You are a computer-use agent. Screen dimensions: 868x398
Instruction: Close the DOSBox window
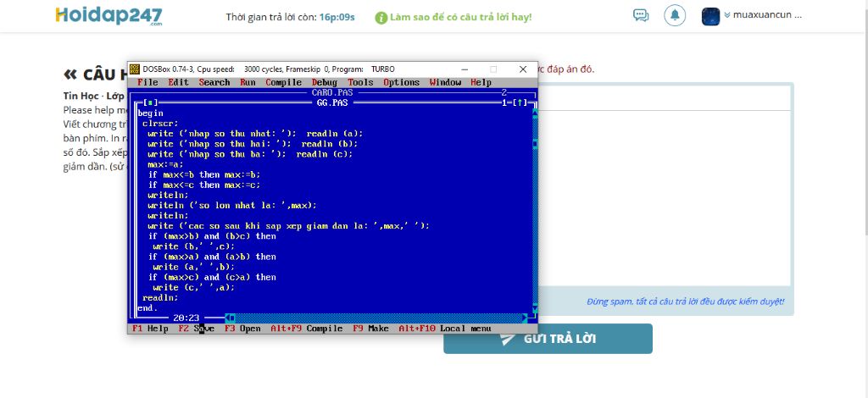(522, 69)
